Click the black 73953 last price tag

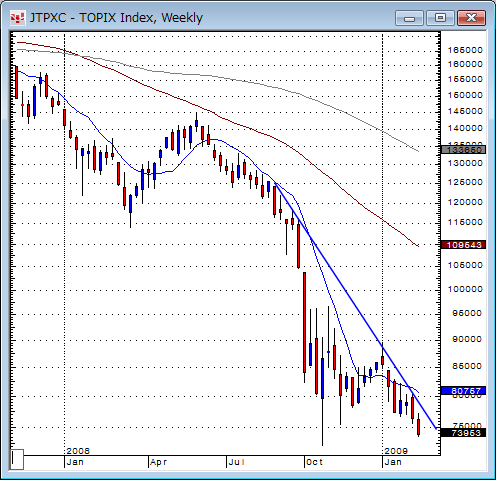pos(463,433)
